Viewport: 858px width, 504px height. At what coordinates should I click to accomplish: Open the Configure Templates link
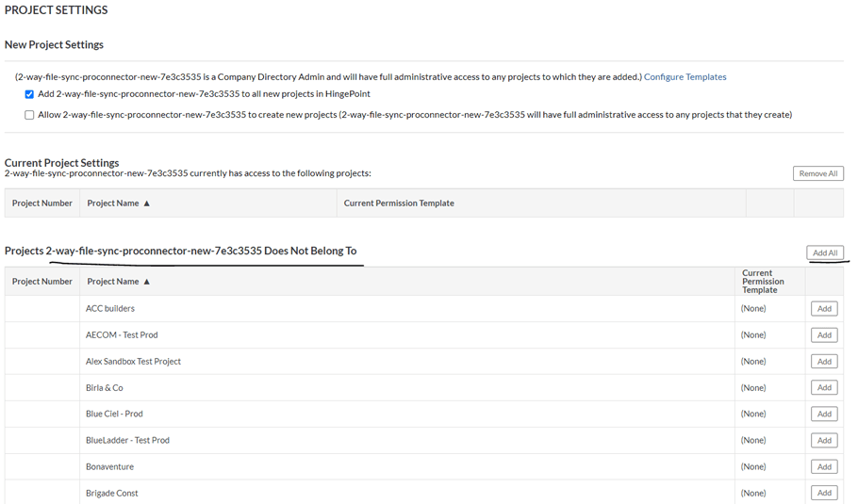685,77
